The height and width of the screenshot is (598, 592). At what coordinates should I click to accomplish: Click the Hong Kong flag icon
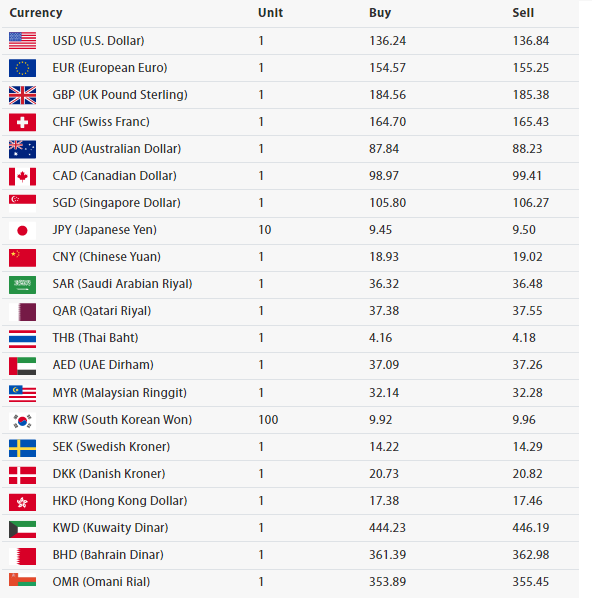(23, 502)
